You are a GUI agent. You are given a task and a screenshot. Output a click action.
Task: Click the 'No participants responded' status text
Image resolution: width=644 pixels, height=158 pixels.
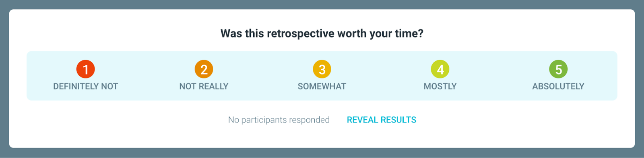279,120
